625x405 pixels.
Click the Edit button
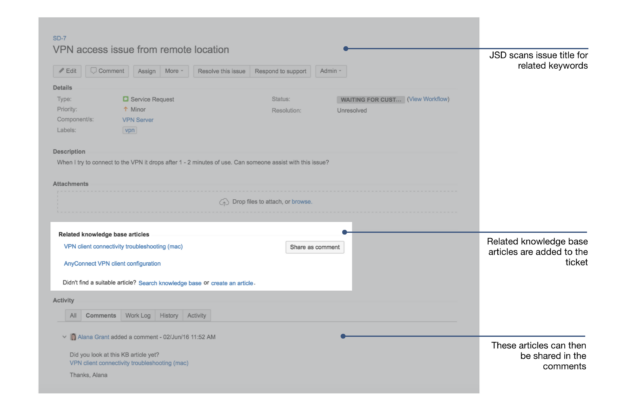(67, 71)
